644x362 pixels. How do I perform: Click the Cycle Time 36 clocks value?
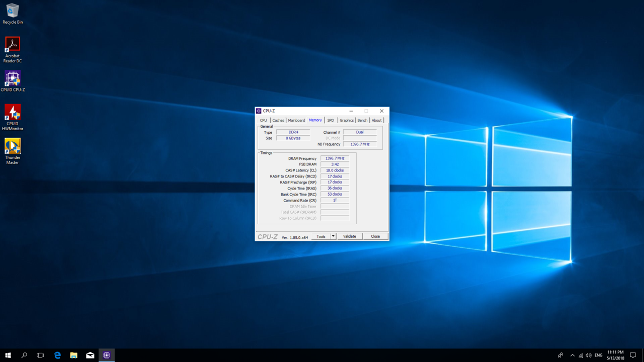coord(335,189)
